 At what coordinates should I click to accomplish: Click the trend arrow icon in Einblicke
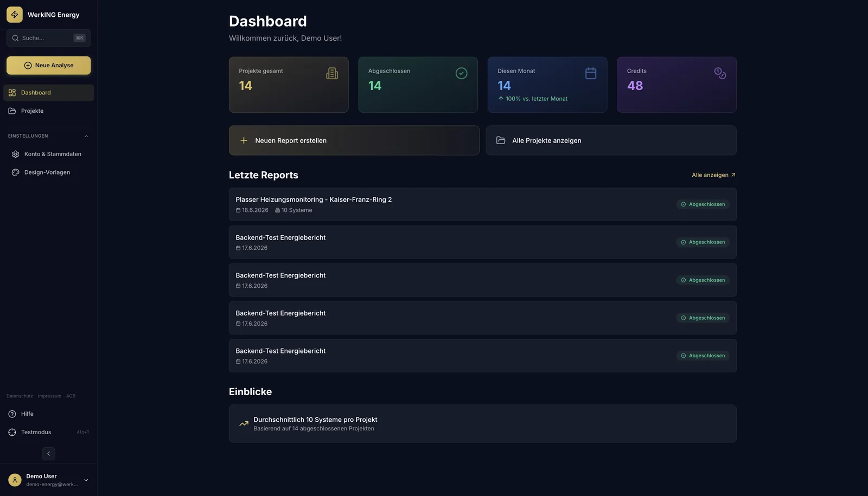[244, 424]
